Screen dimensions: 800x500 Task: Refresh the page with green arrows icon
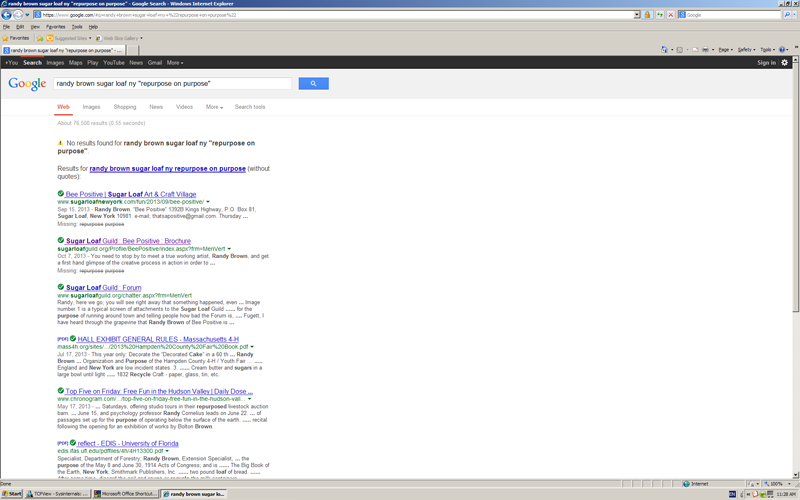pyautogui.click(x=660, y=15)
